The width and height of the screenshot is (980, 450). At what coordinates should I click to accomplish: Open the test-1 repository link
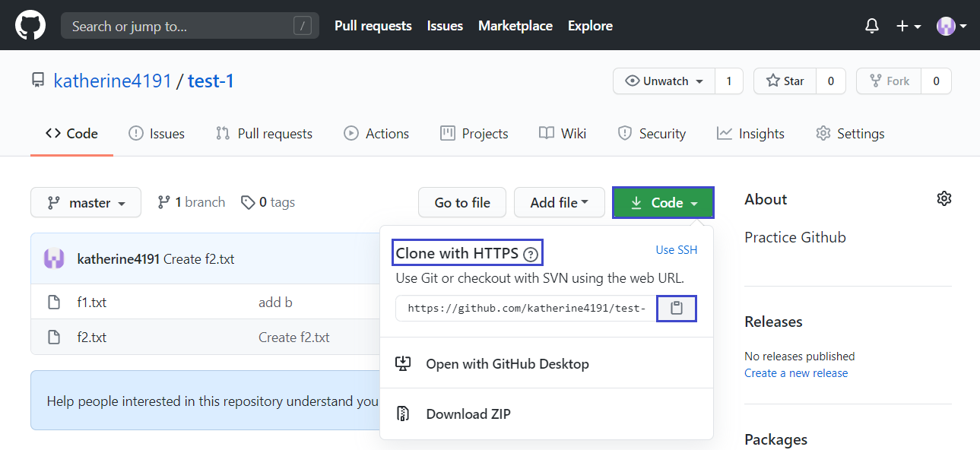click(x=211, y=81)
